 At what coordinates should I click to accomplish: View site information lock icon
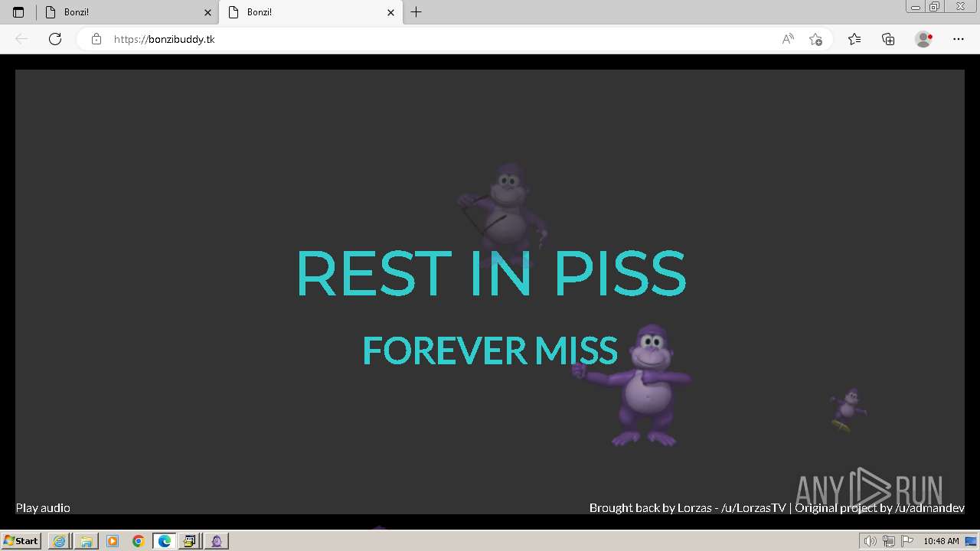tap(96, 39)
